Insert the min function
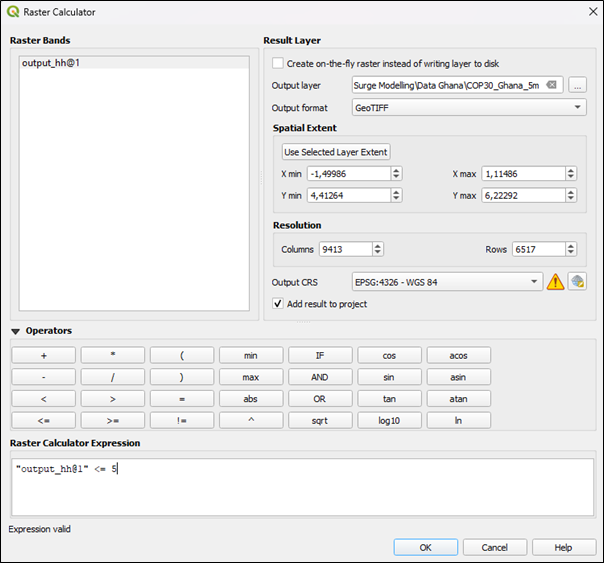Image resolution: width=604 pixels, height=563 pixels. click(x=251, y=355)
